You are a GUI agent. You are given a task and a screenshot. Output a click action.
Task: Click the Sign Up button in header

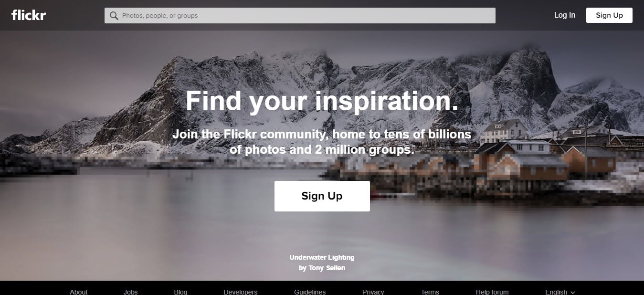(x=609, y=15)
